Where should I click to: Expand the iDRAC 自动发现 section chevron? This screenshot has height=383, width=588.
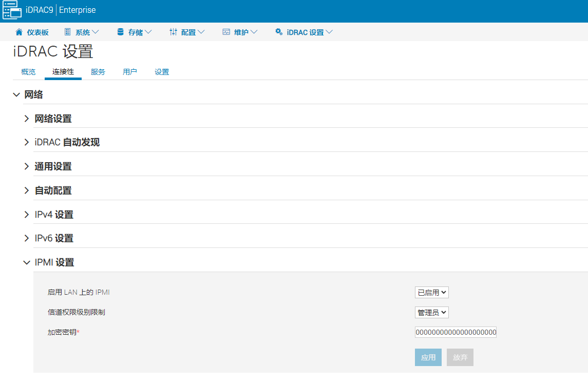point(27,142)
